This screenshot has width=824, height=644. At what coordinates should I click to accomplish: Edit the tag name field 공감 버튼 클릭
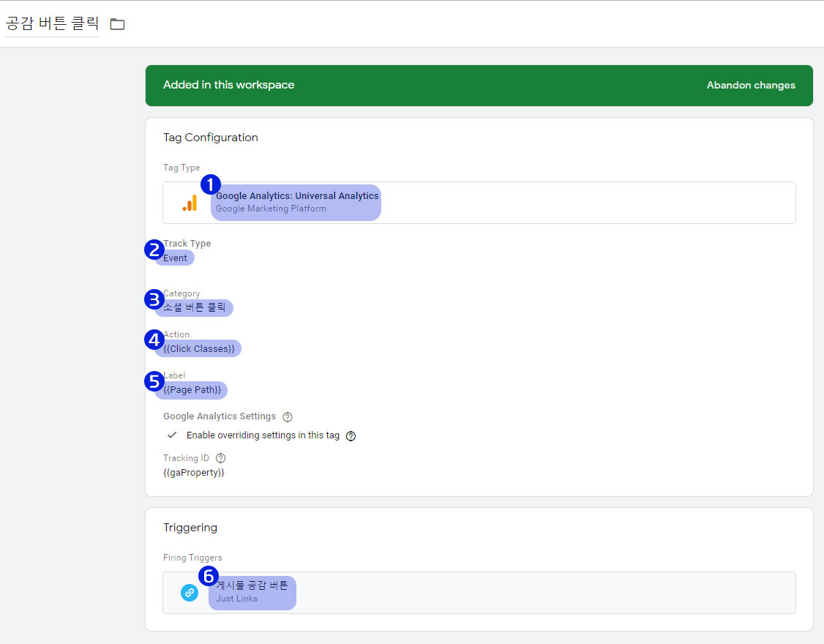(52, 23)
